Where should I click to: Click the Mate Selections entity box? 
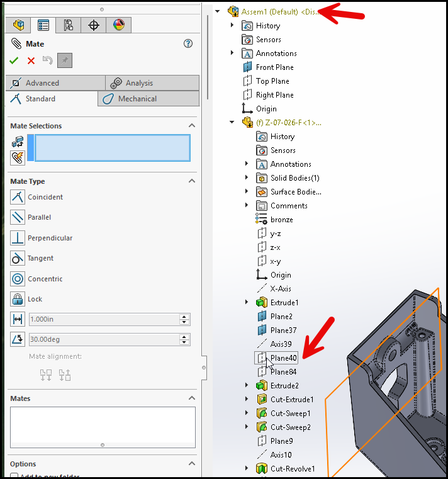point(112,148)
